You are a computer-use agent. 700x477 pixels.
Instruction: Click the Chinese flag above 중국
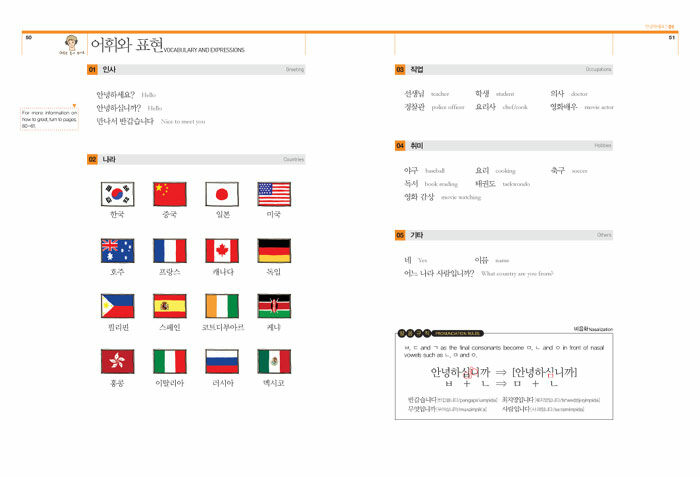(x=170, y=194)
